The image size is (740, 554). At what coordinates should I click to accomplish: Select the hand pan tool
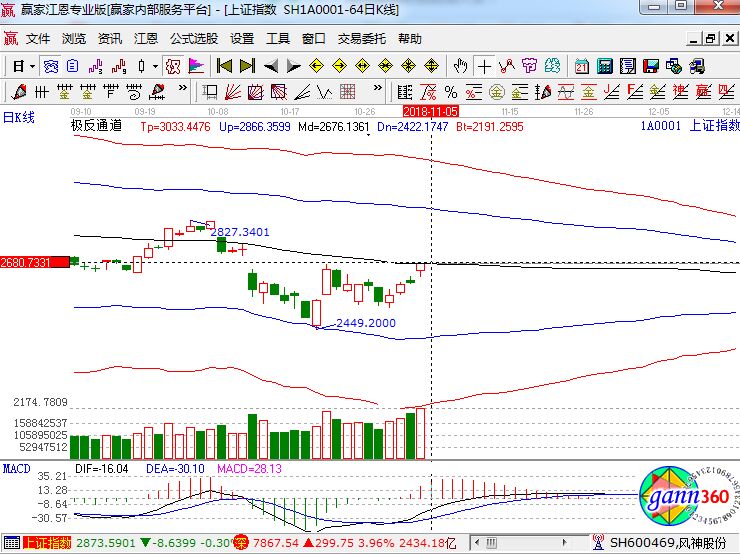[x=460, y=66]
